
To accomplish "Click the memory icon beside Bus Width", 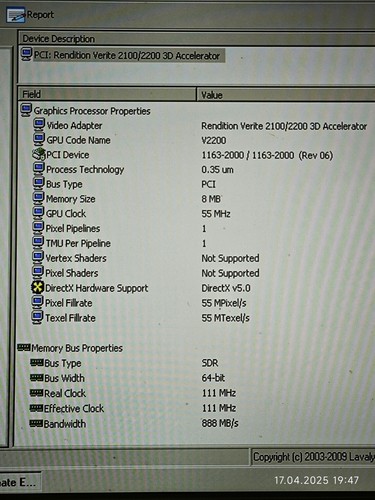I will click(x=37, y=377).
